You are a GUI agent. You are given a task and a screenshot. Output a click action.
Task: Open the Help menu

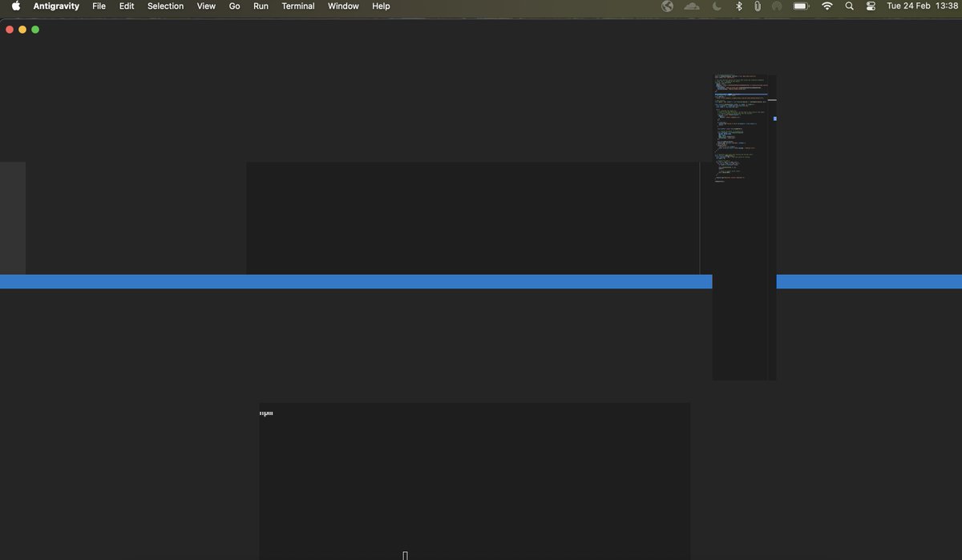click(381, 6)
